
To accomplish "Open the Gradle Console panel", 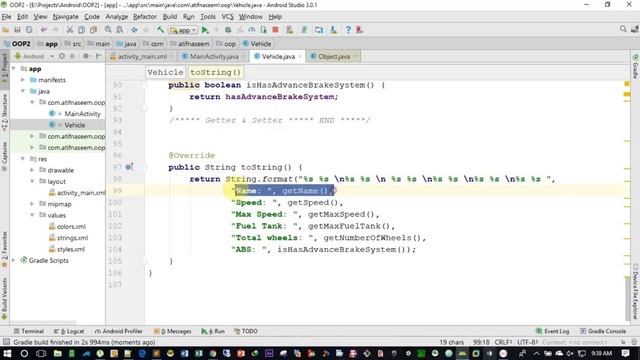I will pyautogui.click(x=603, y=331).
